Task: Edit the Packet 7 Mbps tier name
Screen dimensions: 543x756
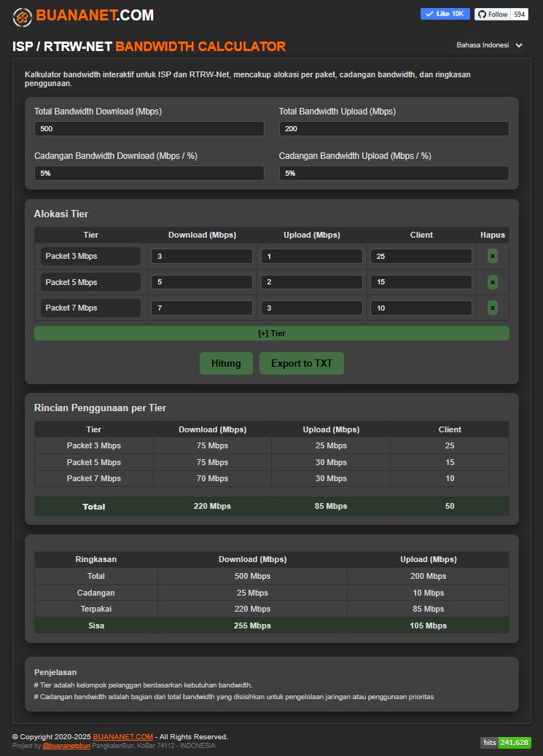Action: [x=90, y=308]
